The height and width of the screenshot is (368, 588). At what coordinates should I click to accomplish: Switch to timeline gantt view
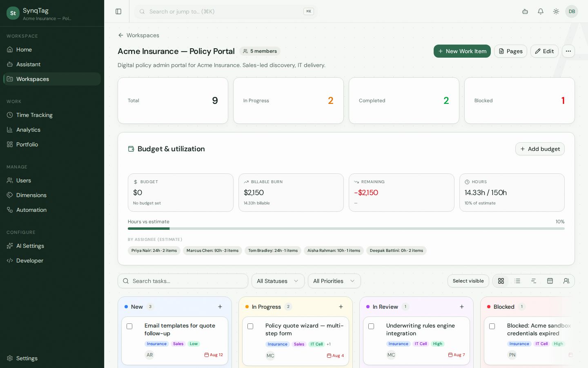534,281
